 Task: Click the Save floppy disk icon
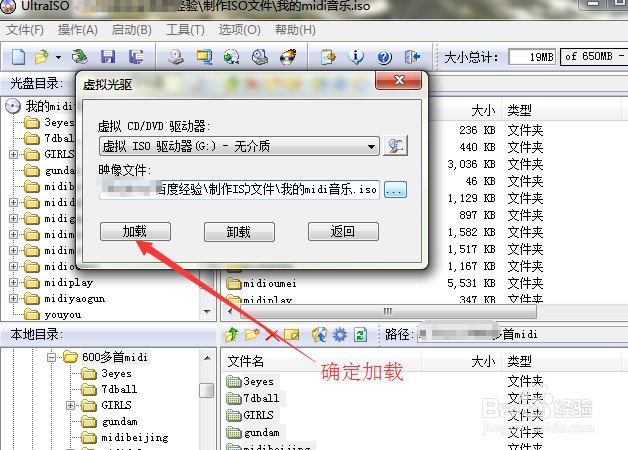108,57
